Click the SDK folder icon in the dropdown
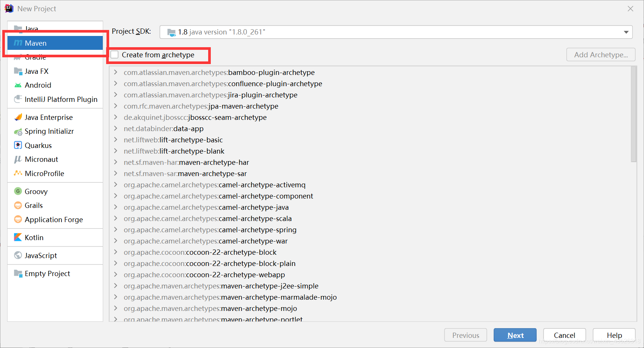644x348 pixels. (171, 32)
